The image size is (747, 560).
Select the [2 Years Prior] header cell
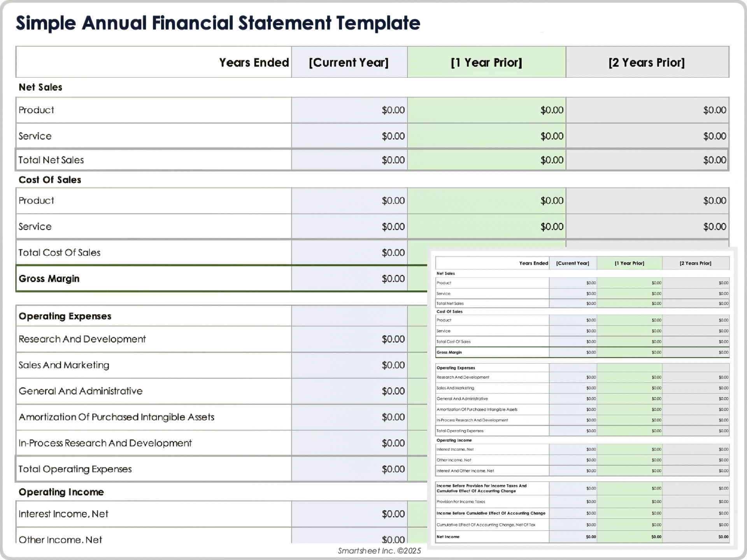(647, 62)
